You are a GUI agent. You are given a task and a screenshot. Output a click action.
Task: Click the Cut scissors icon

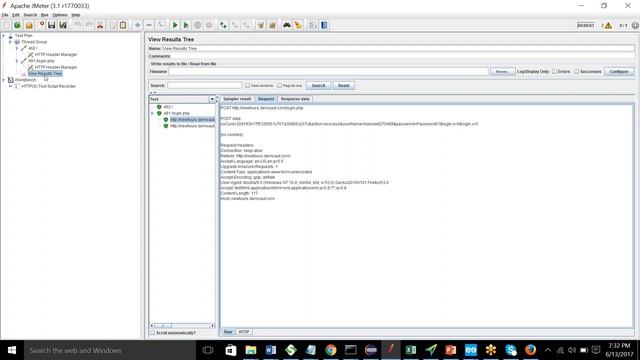(100, 25)
